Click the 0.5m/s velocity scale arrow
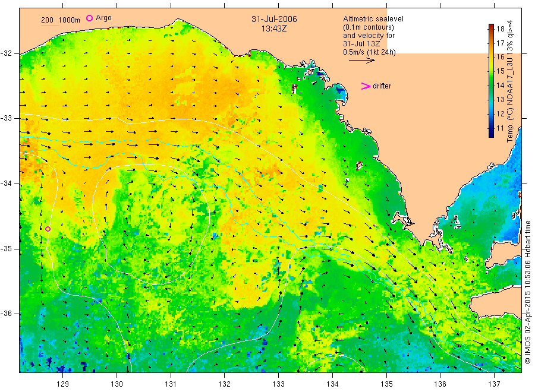The image size is (535, 392). tap(361, 61)
